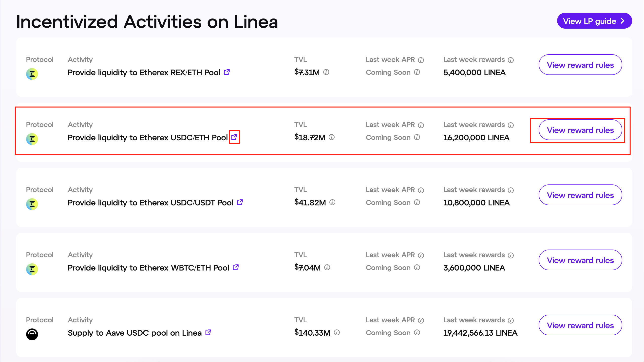This screenshot has width=644, height=362.
Task: Click Coming Soon info icon in WBTC/ETH row
Action: (x=417, y=267)
